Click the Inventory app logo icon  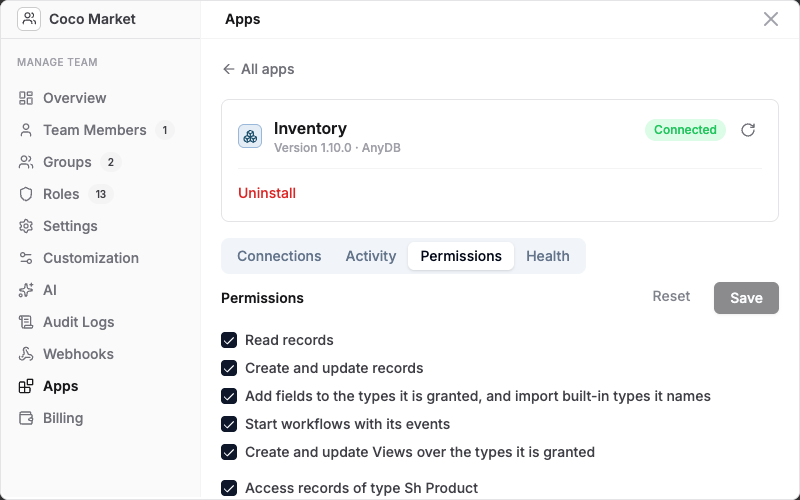[250, 136]
